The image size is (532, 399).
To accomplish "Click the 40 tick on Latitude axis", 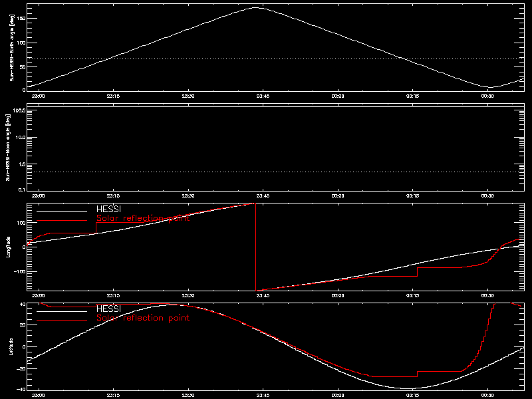I will coord(23,304).
